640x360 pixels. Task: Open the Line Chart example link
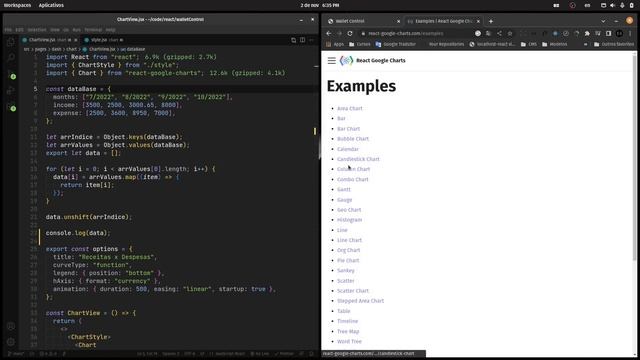349,240
